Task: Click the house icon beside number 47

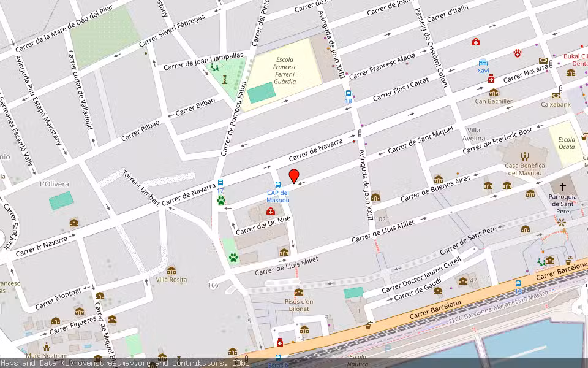Action: point(463,281)
